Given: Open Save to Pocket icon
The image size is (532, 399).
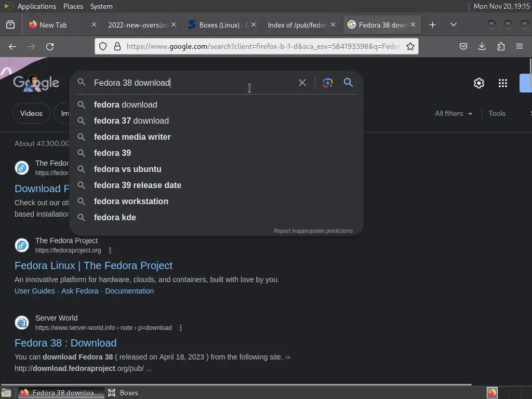Looking at the screenshot, I should click(x=463, y=46).
